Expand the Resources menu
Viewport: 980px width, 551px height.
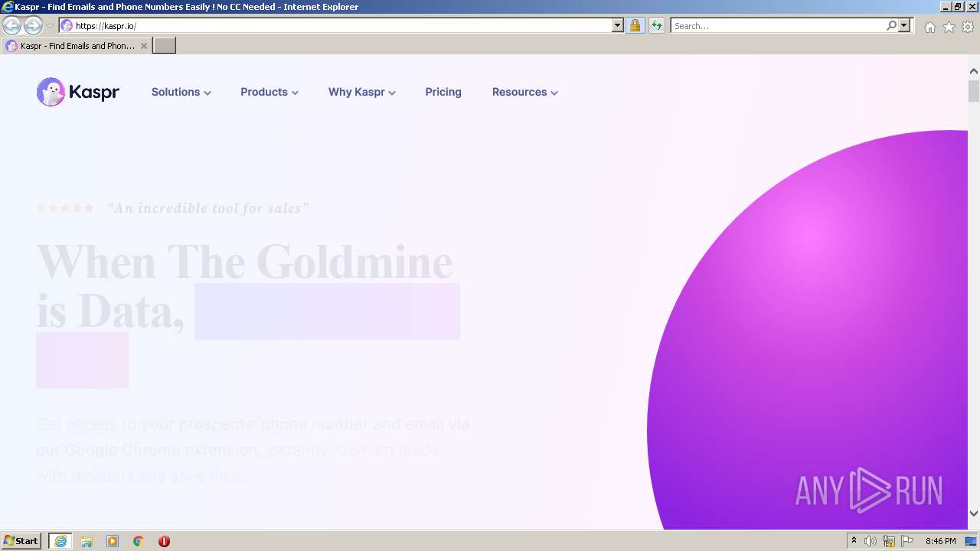525,92
